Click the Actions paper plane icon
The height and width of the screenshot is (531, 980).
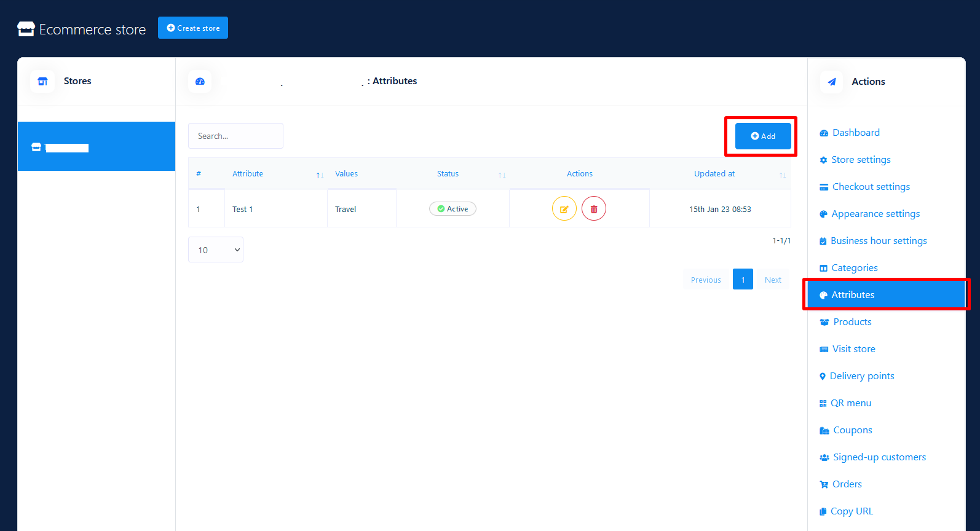[832, 82]
